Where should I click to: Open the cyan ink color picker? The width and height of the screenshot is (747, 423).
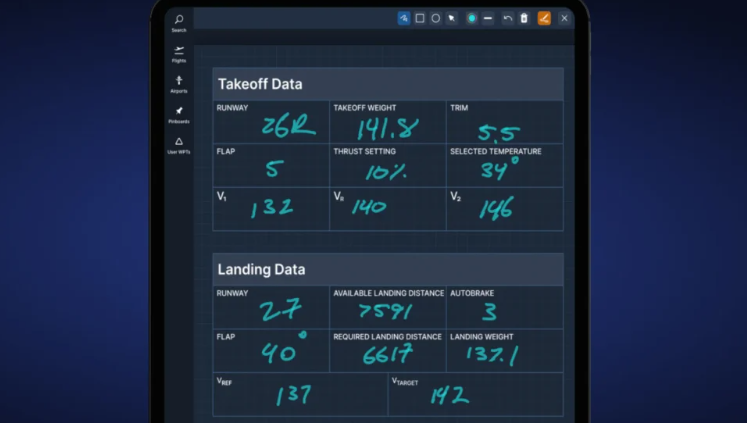pos(472,18)
